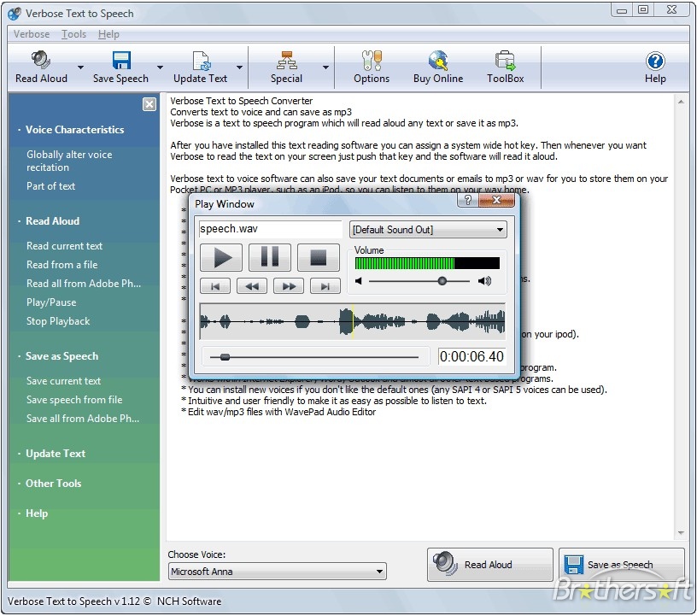
Task: Click the Play/Pause sidebar link
Action: (51, 302)
